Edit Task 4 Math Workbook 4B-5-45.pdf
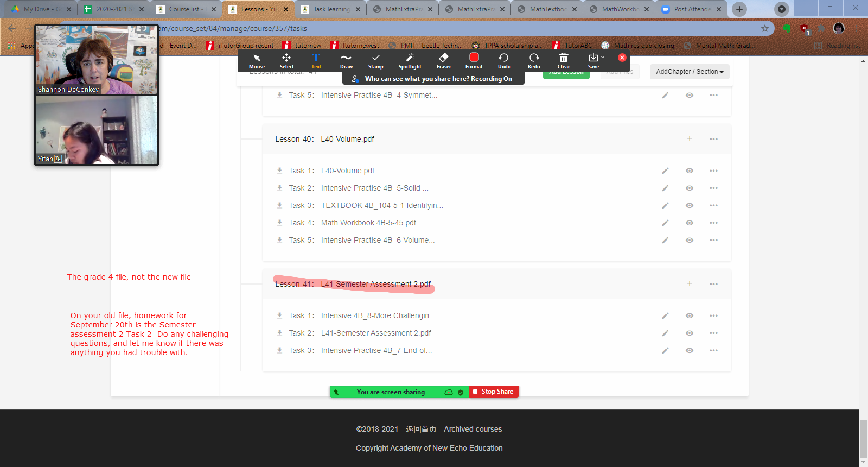The height and width of the screenshot is (467, 868). coord(665,223)
